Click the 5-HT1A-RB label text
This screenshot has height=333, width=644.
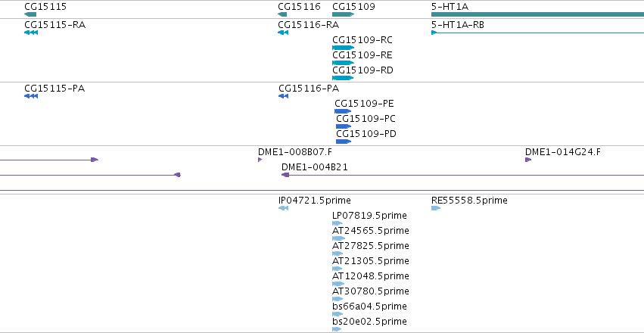(458, 25)
